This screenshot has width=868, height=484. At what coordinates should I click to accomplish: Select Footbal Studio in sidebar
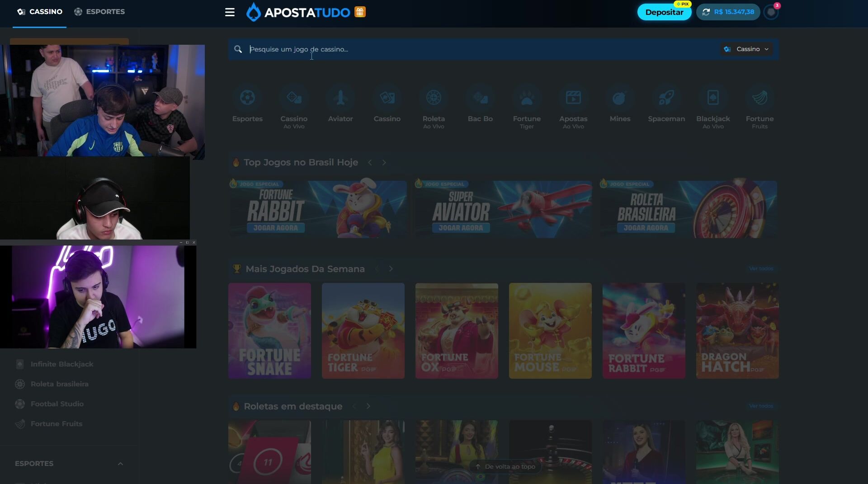coord(57,404)
